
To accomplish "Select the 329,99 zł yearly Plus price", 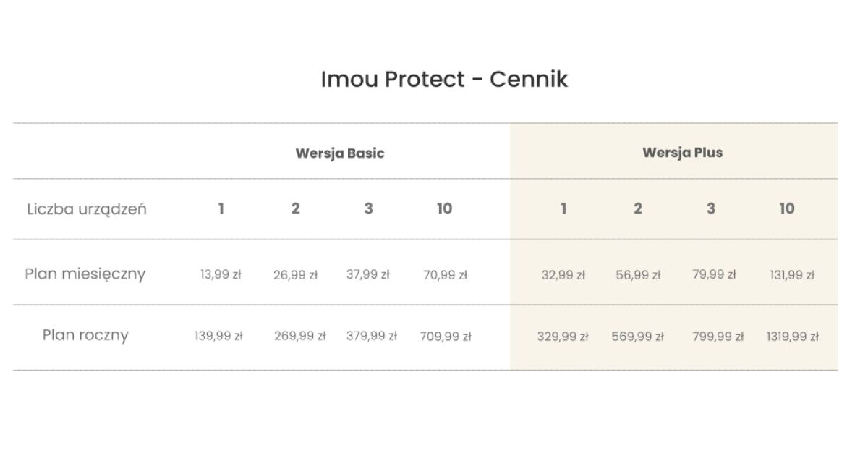I will point(563,337).
